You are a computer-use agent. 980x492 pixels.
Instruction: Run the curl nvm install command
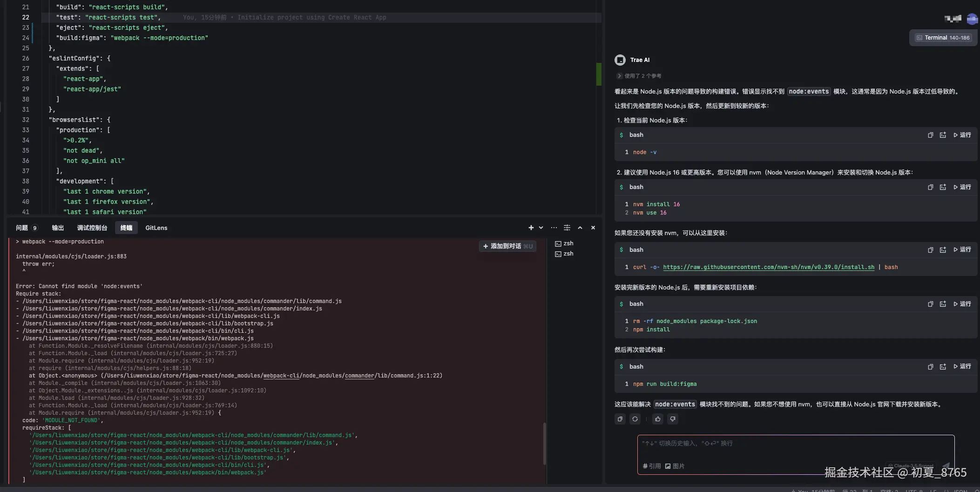pos(962,250)
